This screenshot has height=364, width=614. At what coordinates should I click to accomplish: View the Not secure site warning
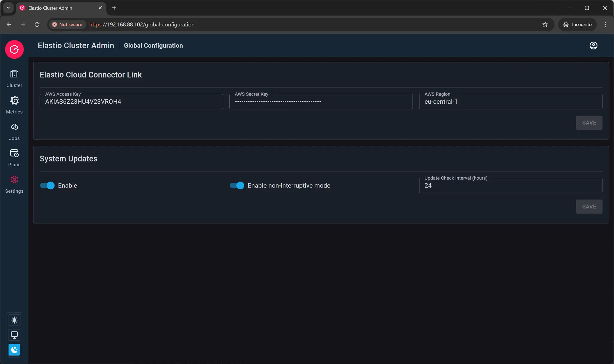pos(67,25)
